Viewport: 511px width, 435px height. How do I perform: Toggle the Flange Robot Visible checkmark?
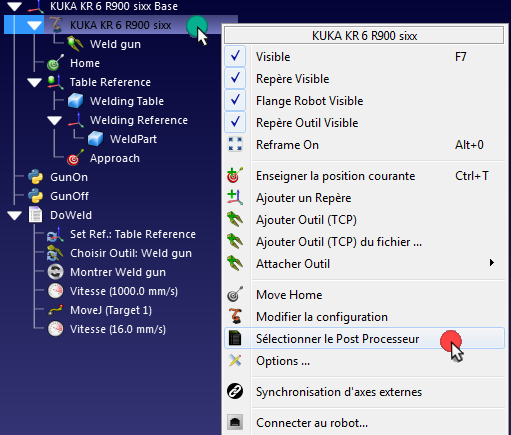[x=235, y=100]
